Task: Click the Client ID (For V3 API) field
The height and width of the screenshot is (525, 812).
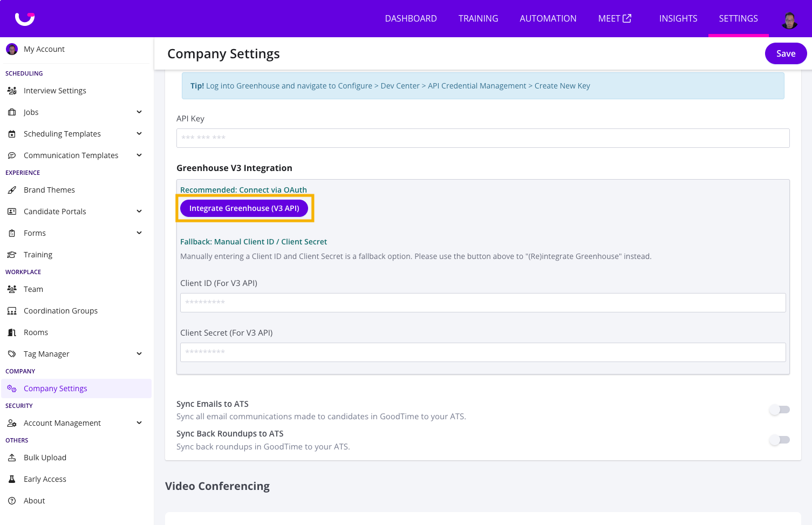Action: [483, 303]
